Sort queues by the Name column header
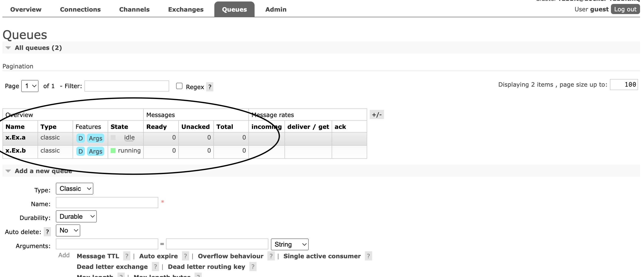 click(15, 127)
